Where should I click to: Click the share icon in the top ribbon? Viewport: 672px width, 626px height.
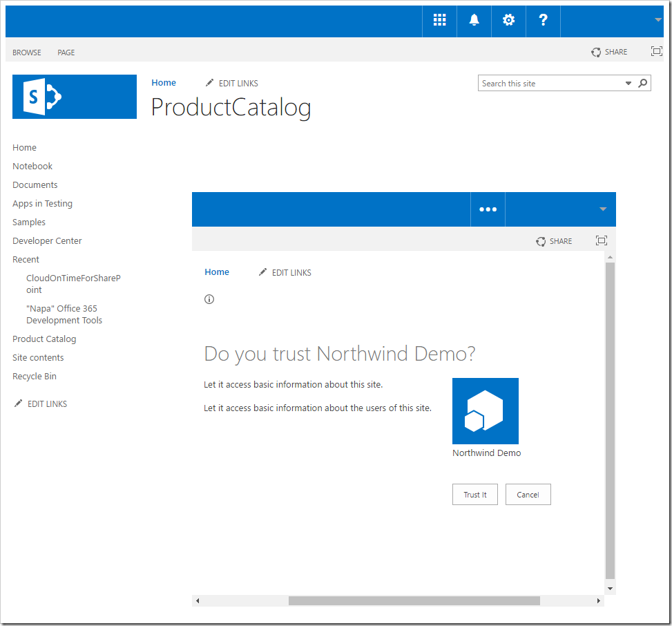[596, 53]
